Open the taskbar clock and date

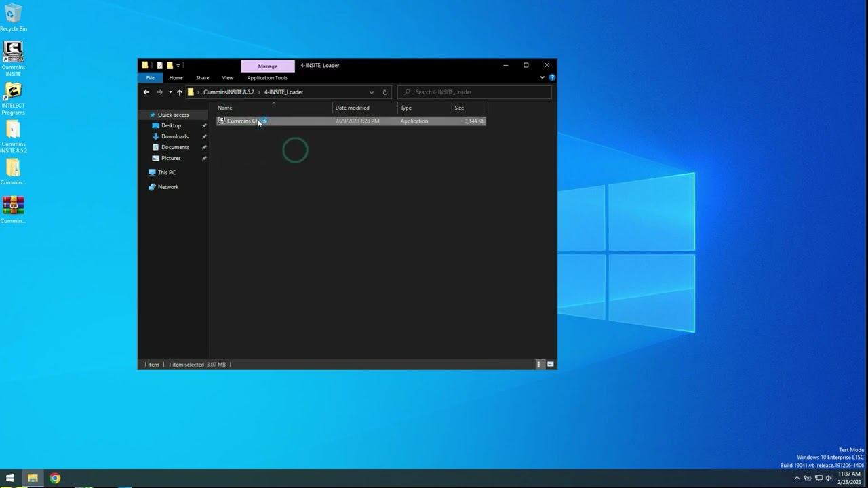(x=849, y=478)
